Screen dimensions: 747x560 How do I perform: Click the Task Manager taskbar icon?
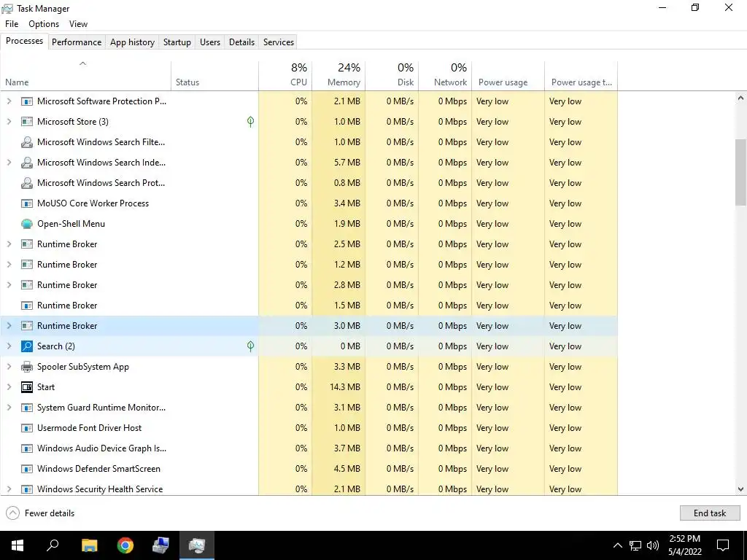click(197, 545)
